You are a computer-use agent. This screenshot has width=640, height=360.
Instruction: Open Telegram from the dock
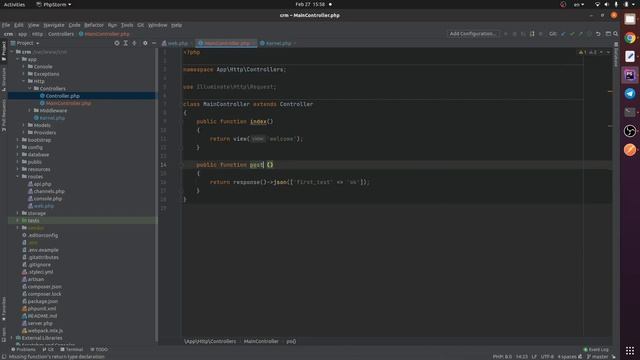(x=630, y=93)
